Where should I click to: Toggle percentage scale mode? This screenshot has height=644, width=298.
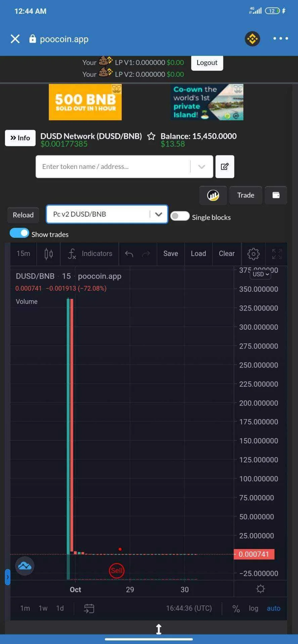coord(236,608)
